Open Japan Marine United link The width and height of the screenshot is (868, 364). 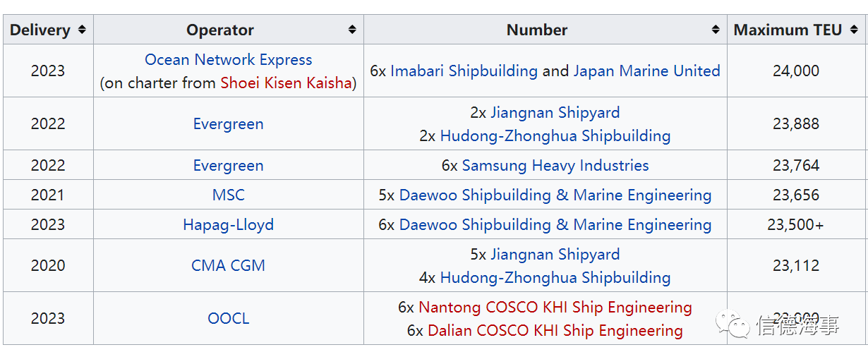tap(646, 71)
